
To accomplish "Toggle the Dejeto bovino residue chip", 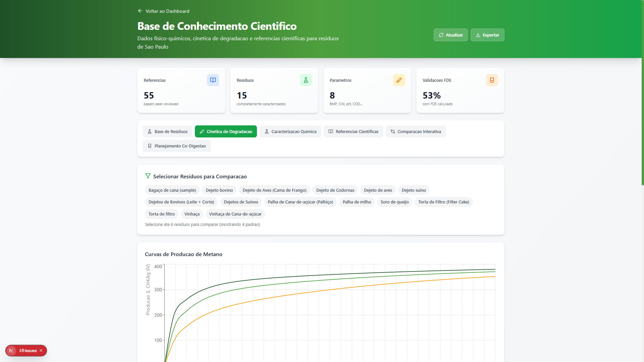I will tap(219, 190).
